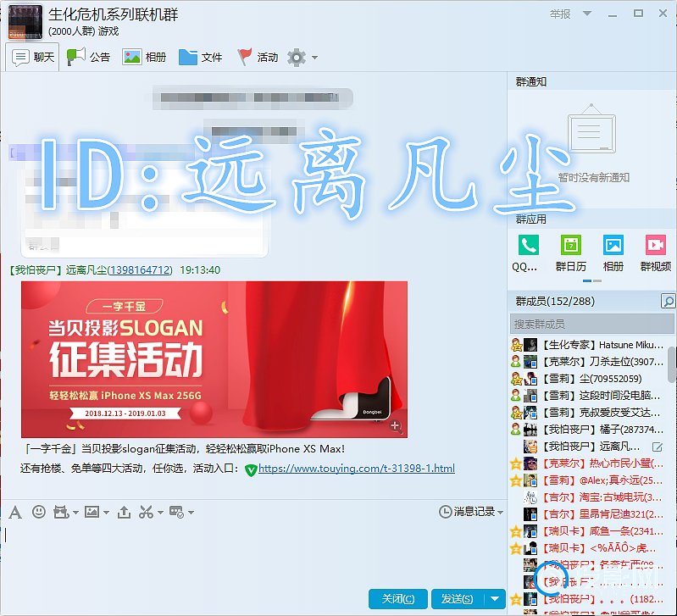The width and height of the screenshot is (677, 616).
Task: Expand the dropdown arrow beside 举报
Action: (587, 14)
